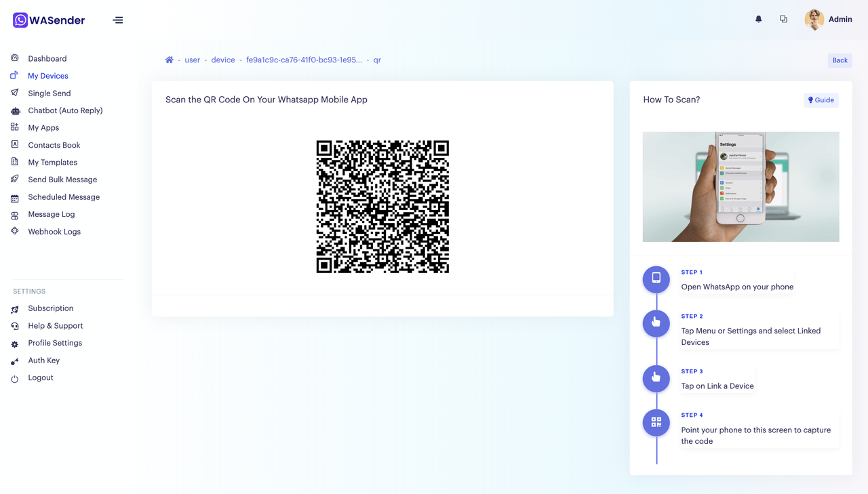The width and height of the screenshot is (868, 494).
Task: Click 'Point your phone to this screen' text
Action: [756, 436]
